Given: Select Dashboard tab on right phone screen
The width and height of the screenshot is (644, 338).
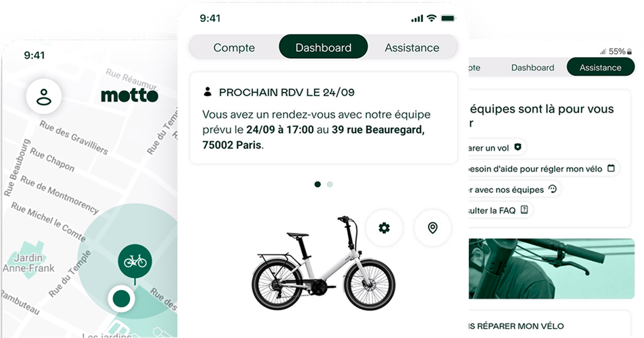Looking at the screenshot, I should [533, 67].
